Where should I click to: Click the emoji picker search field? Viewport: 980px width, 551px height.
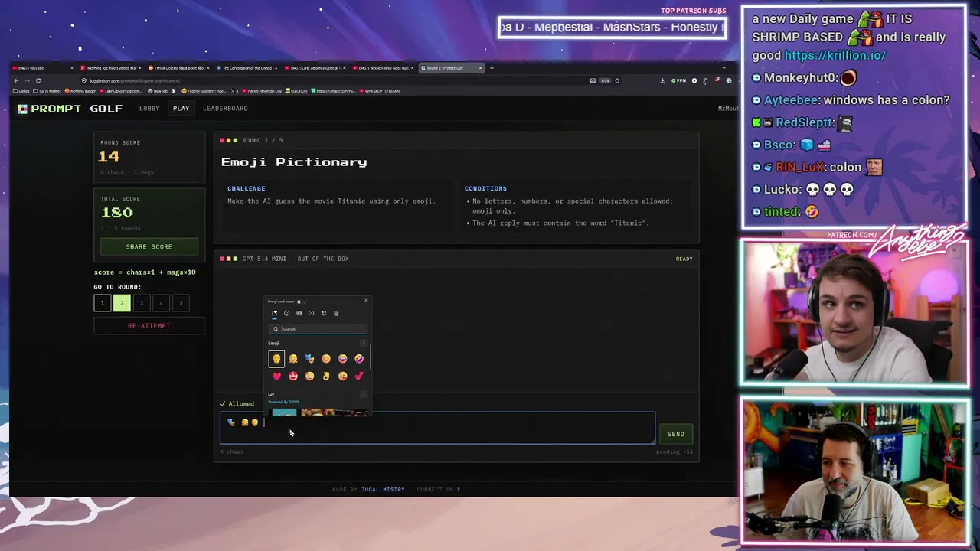tap(319, 329)
